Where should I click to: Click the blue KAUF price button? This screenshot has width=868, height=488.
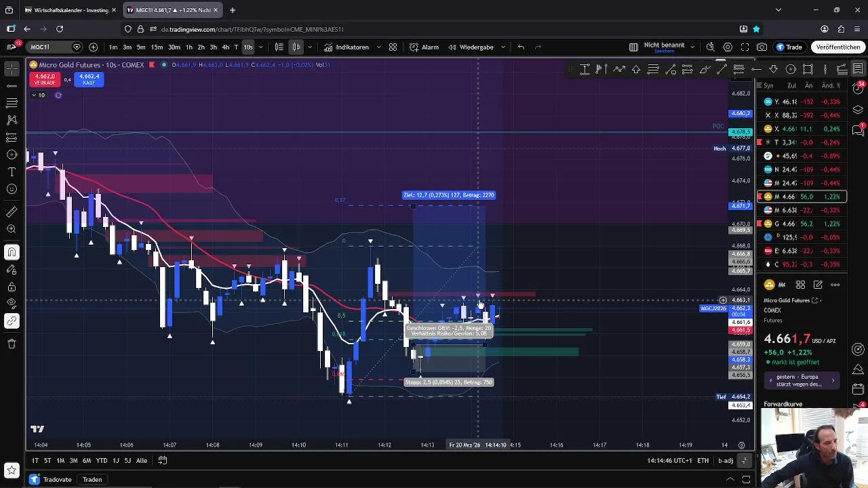(x=90, y=79)
